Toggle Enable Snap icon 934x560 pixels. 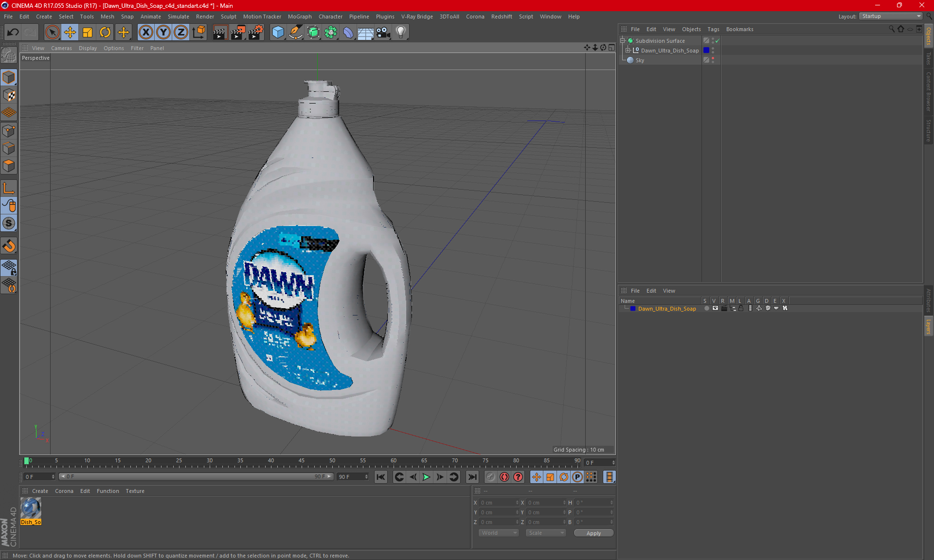click(x=9, y=246)
